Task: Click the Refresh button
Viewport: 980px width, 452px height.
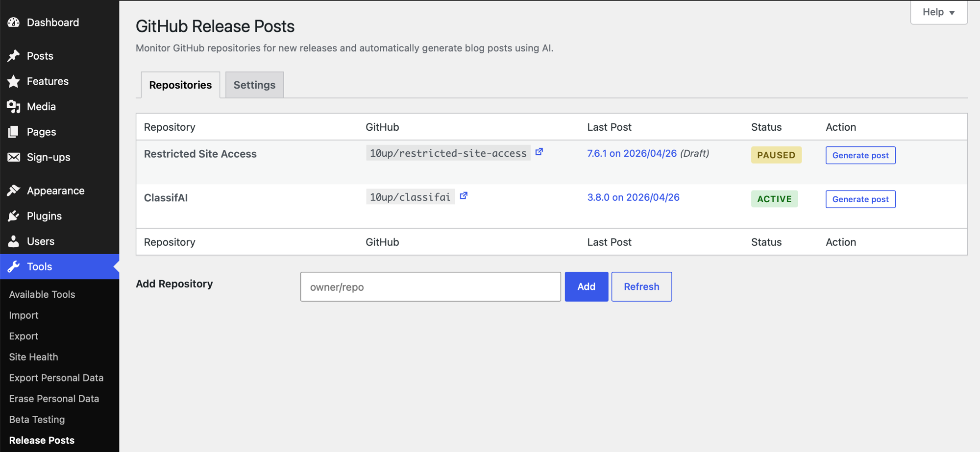Action: tap(641, 286)
